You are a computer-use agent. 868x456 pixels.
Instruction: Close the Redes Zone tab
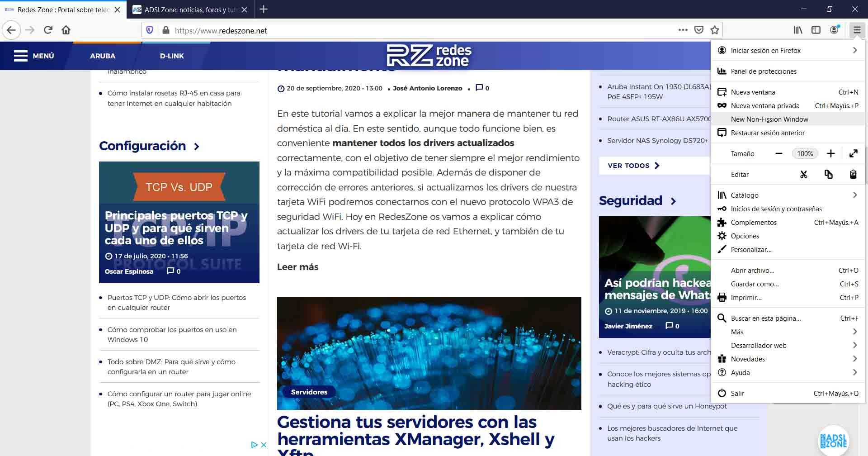tap(118, 9)
